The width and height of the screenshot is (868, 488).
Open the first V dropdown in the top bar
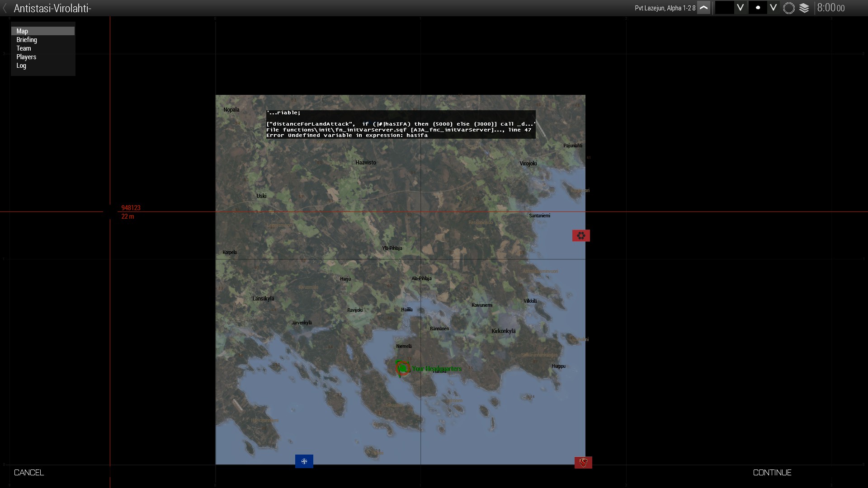[741, 8]
